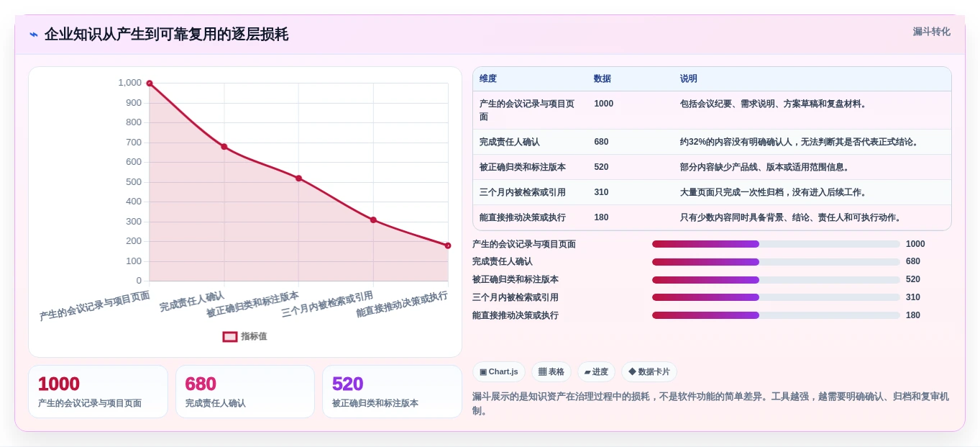Click the 310 value in the table
Screen dimensions: 980x447
[x=602, y=192]
